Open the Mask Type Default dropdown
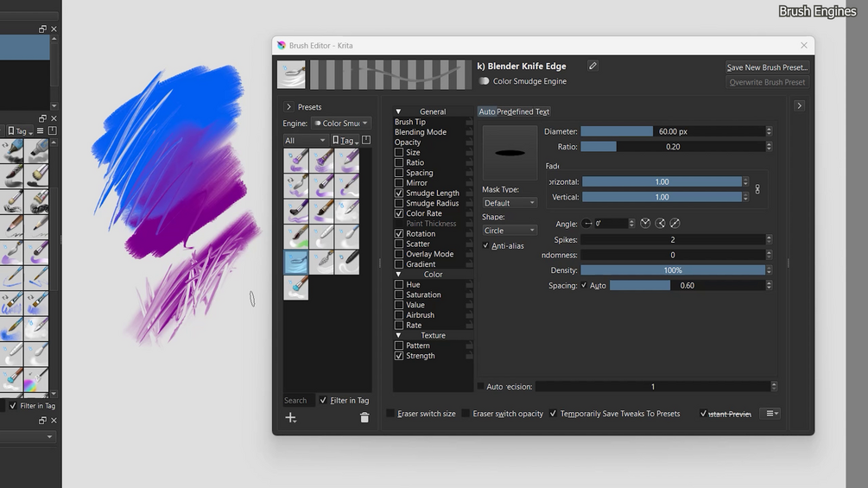This screenshot has height=488, width=868. pyautogui.click(x=510, y=203)
